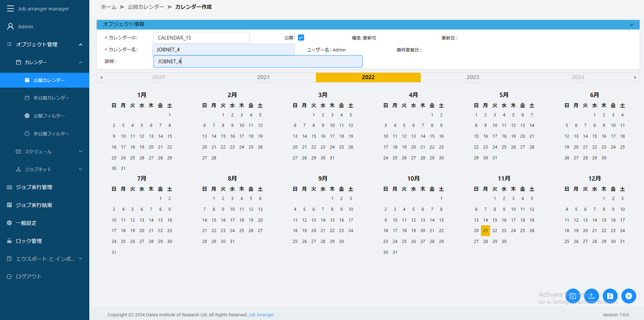Click the Job Arranger footer link
The image size is (644, 320).
point(261,315)
